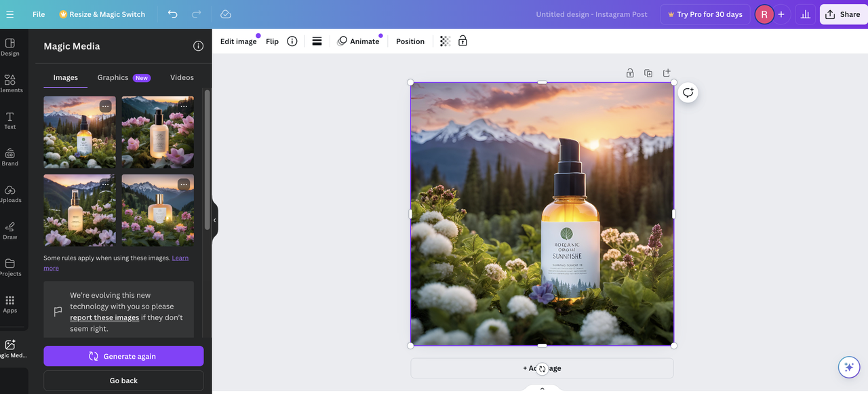
Task: Open the Flip options
Action: tap(272, 41)
